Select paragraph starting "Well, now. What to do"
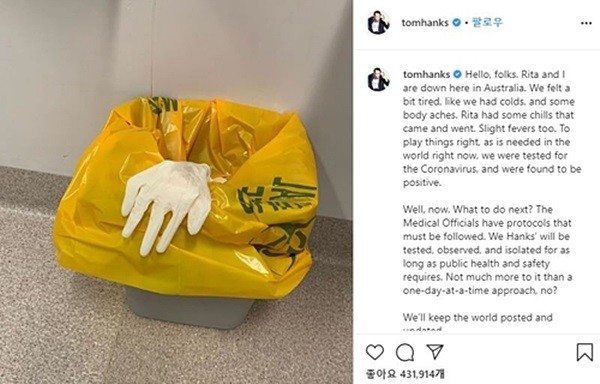The width and height of the screenshot is (600, 384). (488, 250)
